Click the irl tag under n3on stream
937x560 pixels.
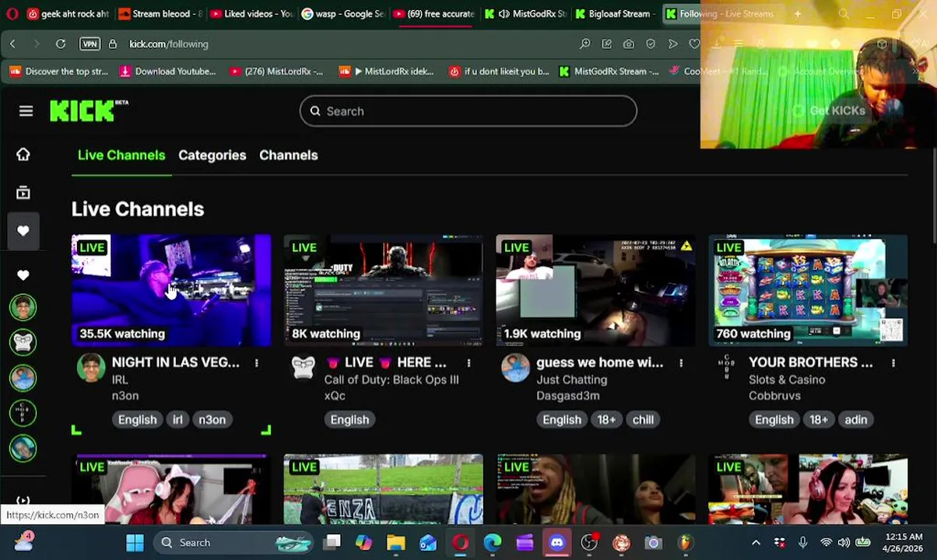pyautogui.click(x=177, y=419)
